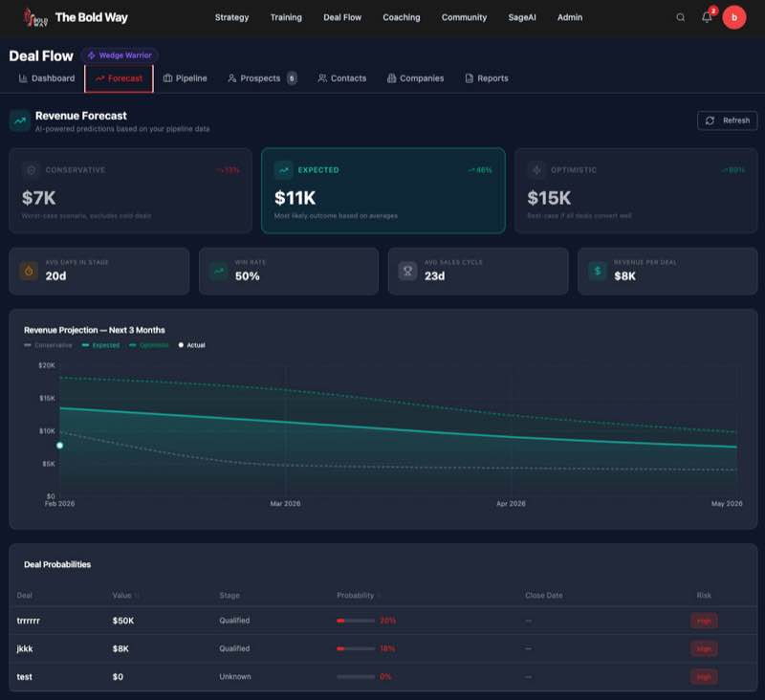Click the jkkk probability bar
The height and width of the screenshot is (700, 765).
click(356, 648)
